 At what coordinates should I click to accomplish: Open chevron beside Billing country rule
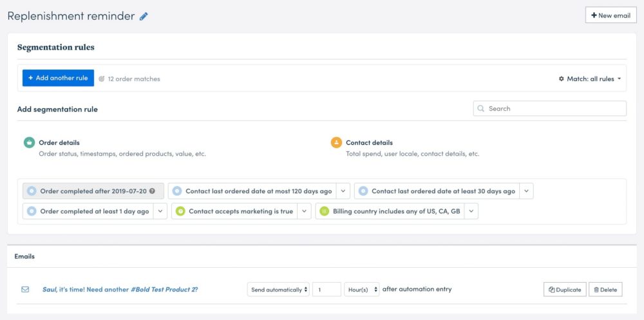(471, 211)
